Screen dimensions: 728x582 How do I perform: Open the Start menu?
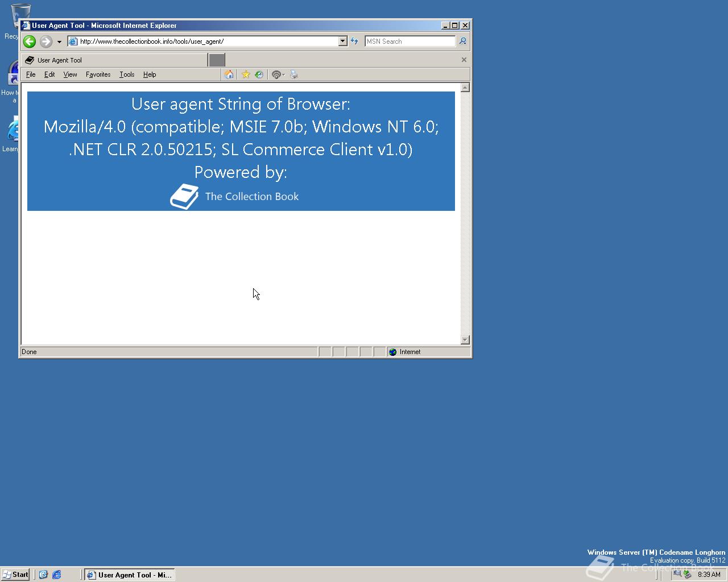15,575
